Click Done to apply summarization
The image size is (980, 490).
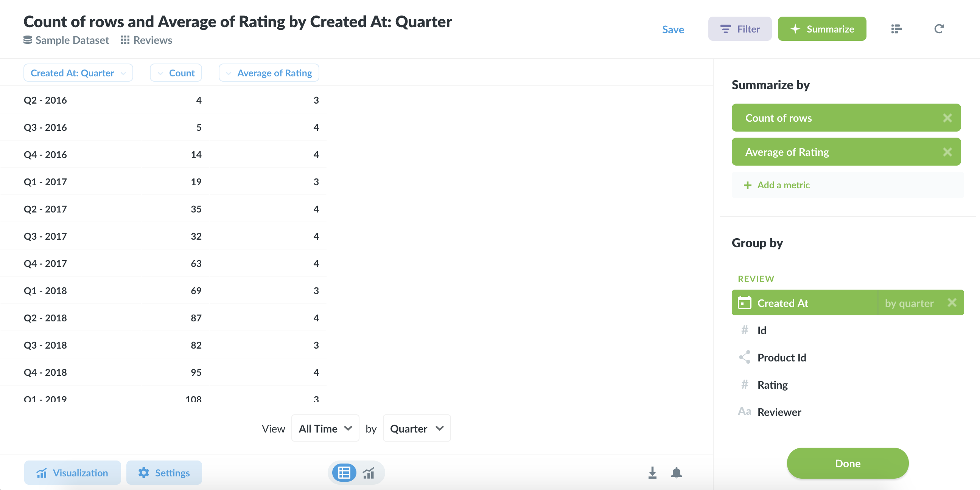tap(847, 464)
